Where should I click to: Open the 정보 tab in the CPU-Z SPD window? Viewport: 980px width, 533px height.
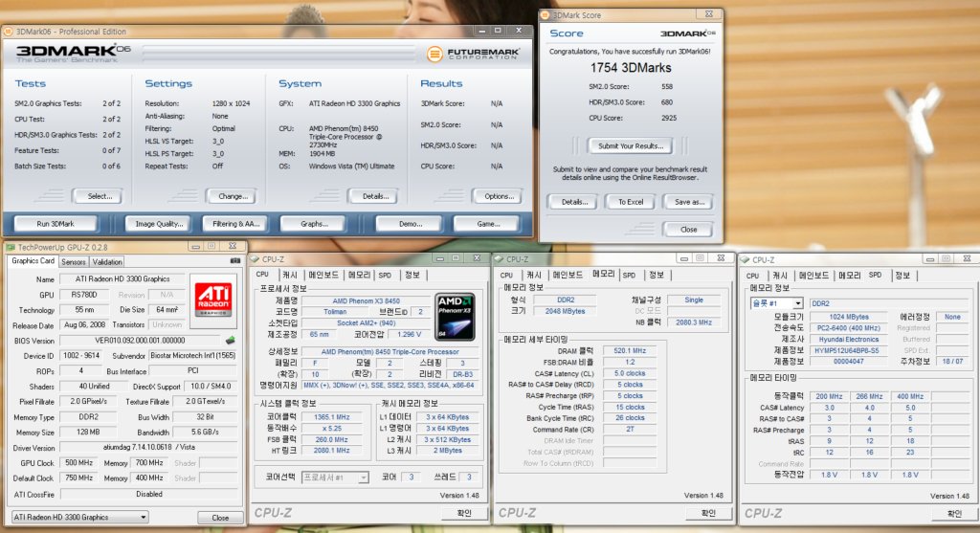pyautogui.click(x=902, y=276)
